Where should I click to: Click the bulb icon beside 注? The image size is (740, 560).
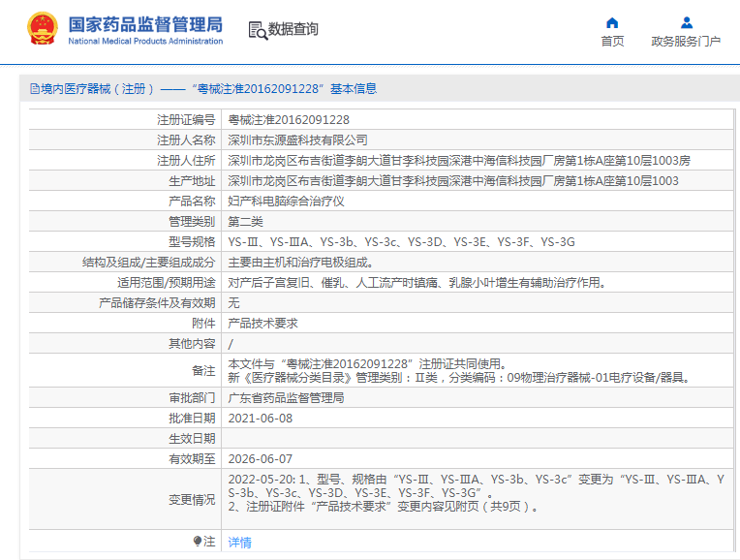[x=199, y=542]
